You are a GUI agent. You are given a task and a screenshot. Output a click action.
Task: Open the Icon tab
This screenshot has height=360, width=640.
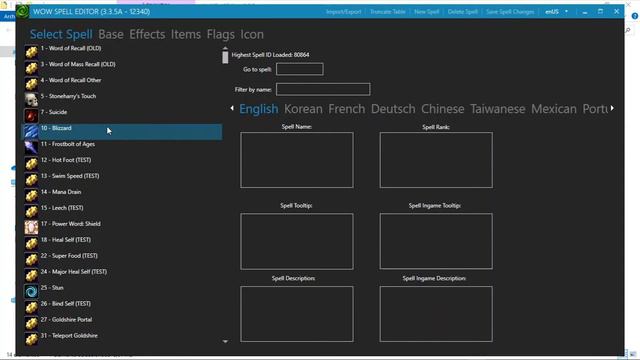(x=252, y=34)
